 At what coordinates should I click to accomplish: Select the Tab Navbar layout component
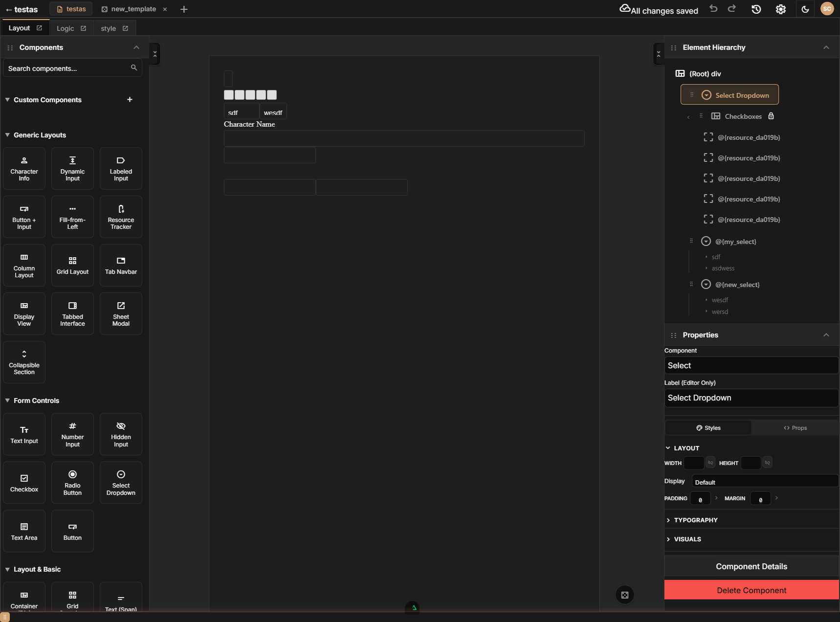121,265
